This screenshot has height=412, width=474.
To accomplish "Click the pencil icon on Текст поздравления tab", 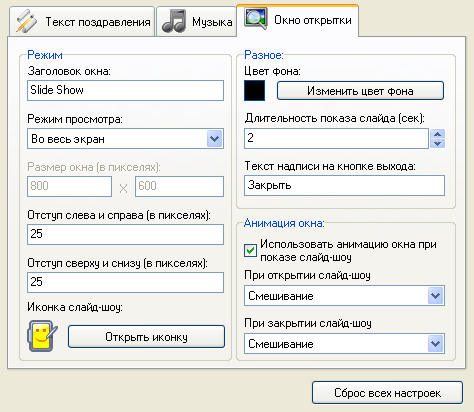I will (27, 22).
